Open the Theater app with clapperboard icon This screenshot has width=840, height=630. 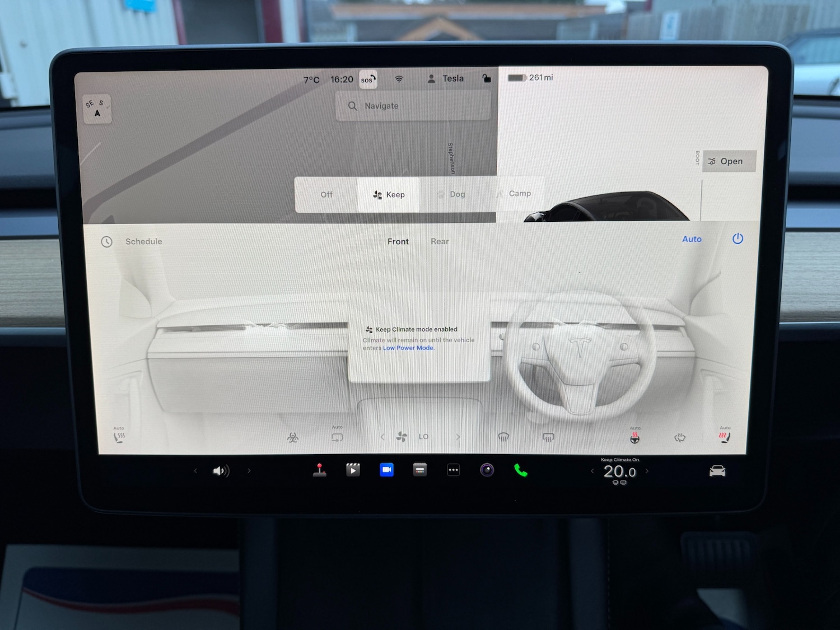353,470
